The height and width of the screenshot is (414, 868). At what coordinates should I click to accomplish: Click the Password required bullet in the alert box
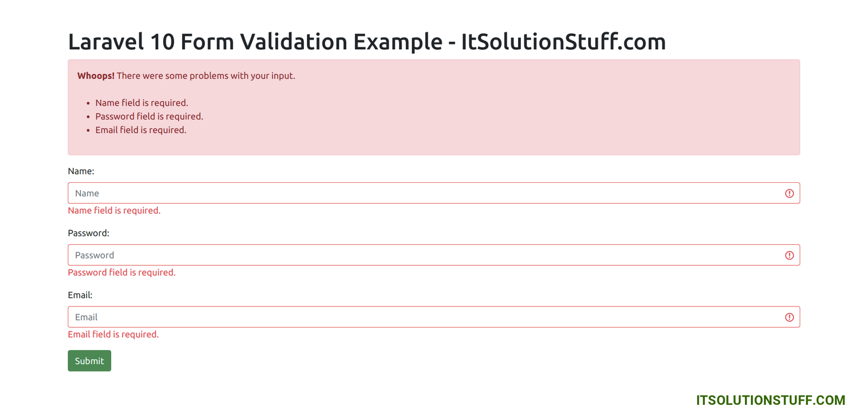coord(149,117)
